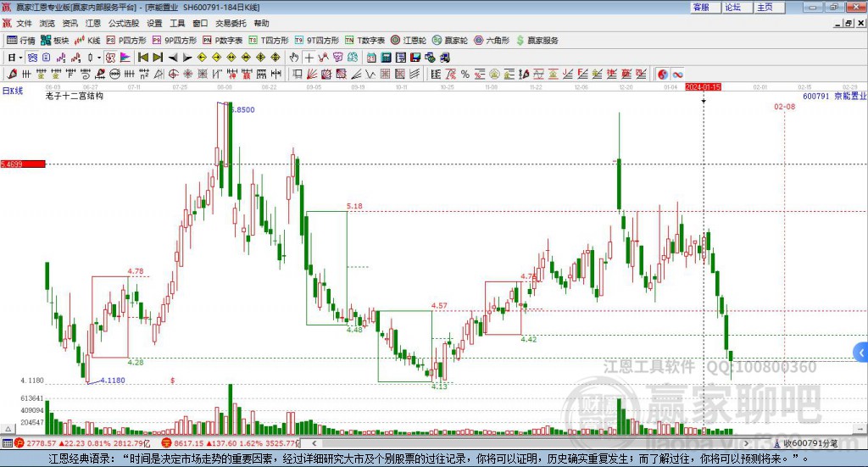Click the blue side panel expander arrow

[x=861, y=353]
